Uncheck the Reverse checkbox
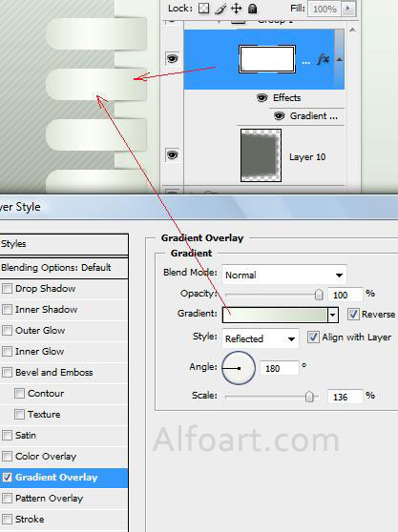This screenshot has width=398, height=532. click(353, 315)
